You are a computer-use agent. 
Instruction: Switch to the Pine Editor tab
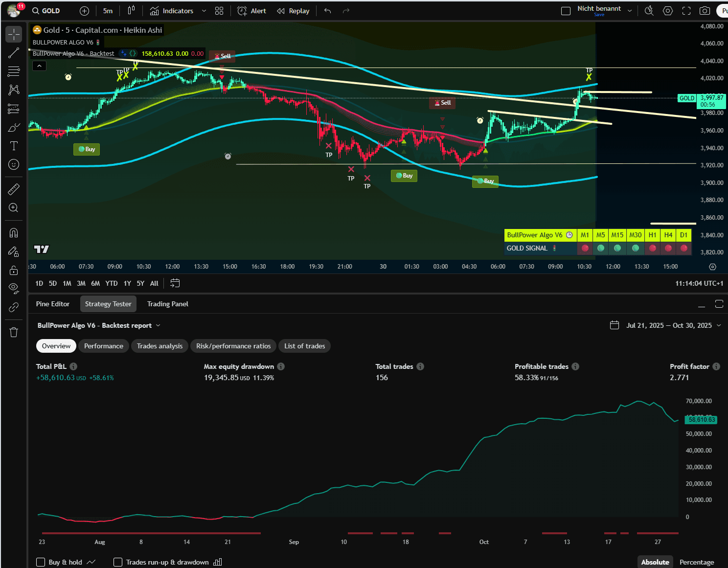[53, 304]
